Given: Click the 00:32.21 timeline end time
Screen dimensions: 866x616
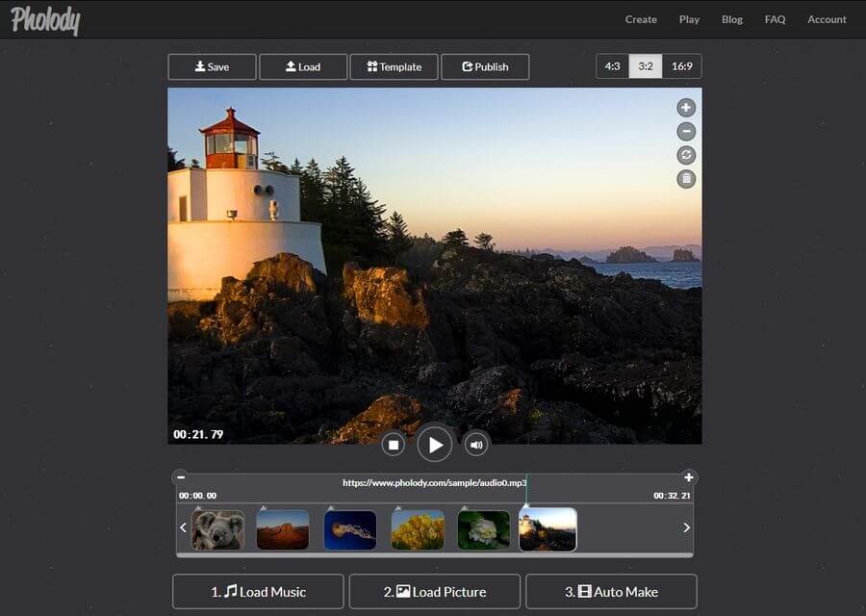Looking at the screenshot, I should (x=672, y=496).
